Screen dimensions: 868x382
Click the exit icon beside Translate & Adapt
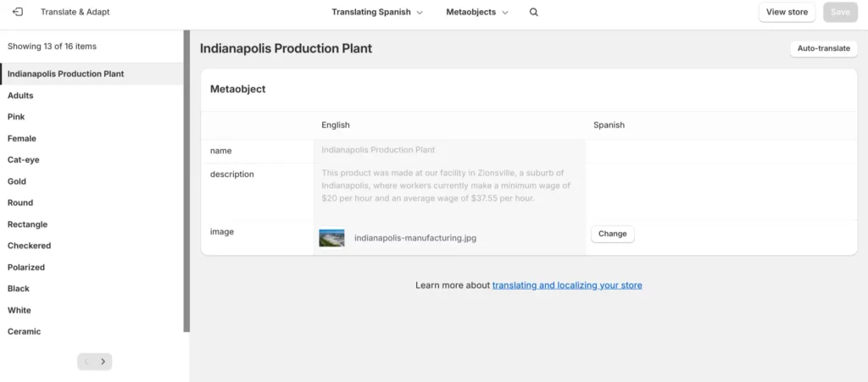(18, 12)
